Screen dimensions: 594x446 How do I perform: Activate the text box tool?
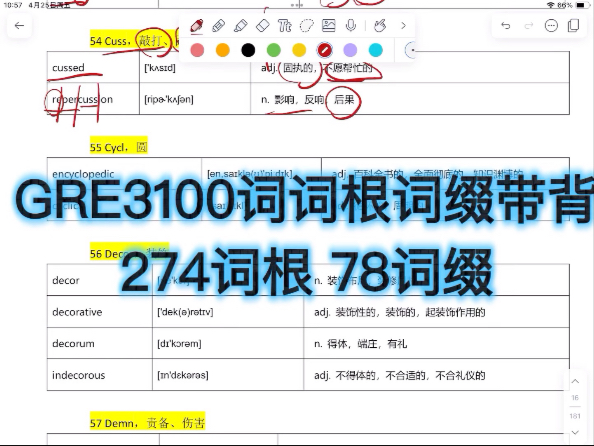tap(284, 26)
